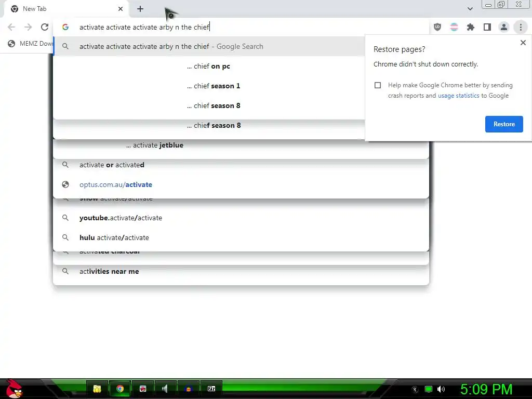Select suggestion 'chief season 1'
Image resolution: width=532 pixels, height=399 pixels.
(x=209, y=86)
